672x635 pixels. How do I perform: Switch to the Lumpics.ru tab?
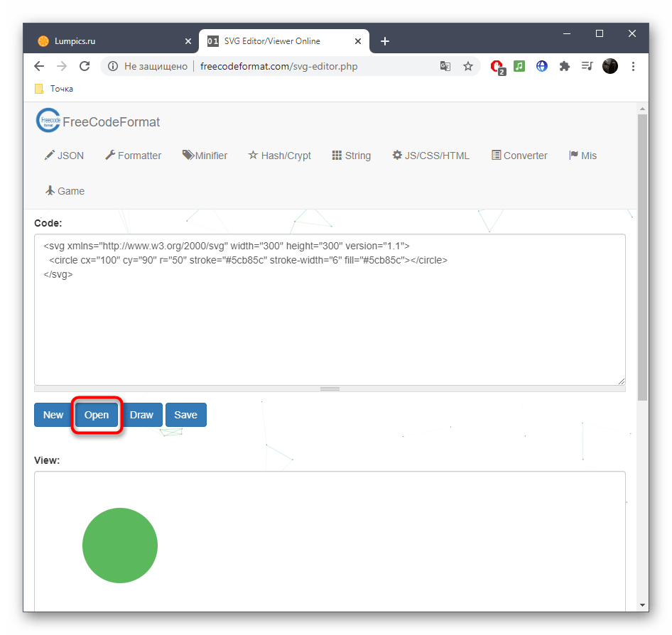coord(112,41)
